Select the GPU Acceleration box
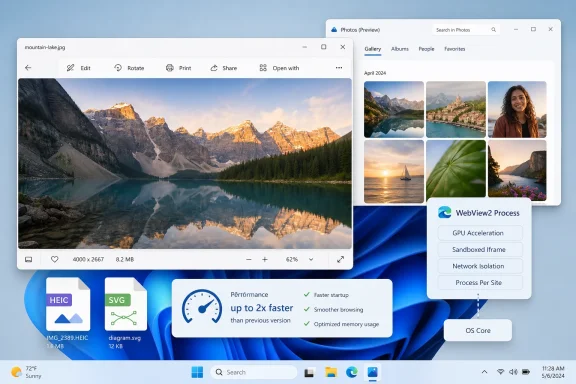576x384 pixels. coord(480,233)
